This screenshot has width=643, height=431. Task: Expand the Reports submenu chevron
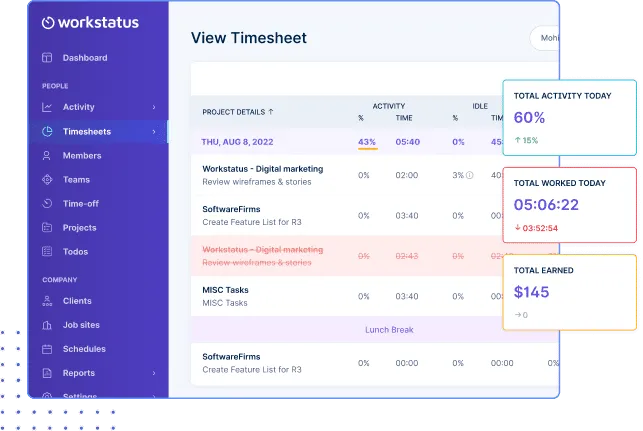[x=154, y=373]
